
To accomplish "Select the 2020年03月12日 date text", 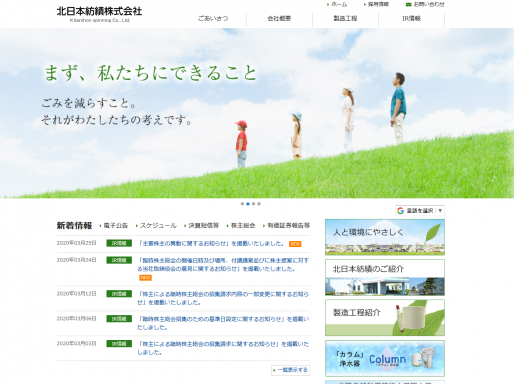I will [x=76, y=294].
